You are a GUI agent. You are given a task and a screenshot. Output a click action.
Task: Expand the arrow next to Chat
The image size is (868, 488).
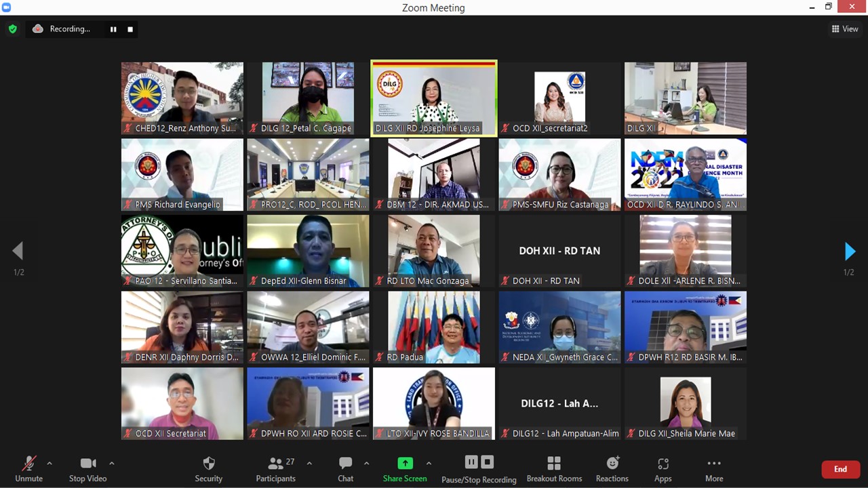pyautogui.click(x=366, y=464)
